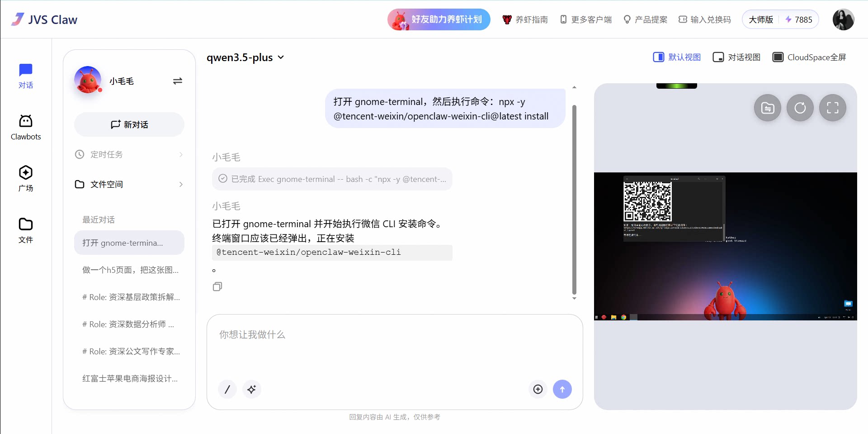Open the 文件 files sidebar icon
The height and width of the screenshot is (434, 868).
pyautogui.click(x=26, y=230)
